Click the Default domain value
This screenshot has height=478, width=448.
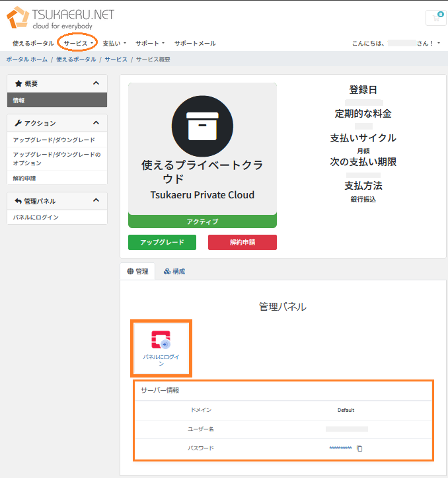(346, 410)
